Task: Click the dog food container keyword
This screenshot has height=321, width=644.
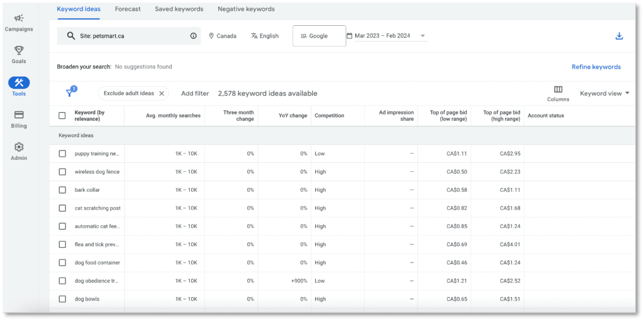Action: pos(97,262)
